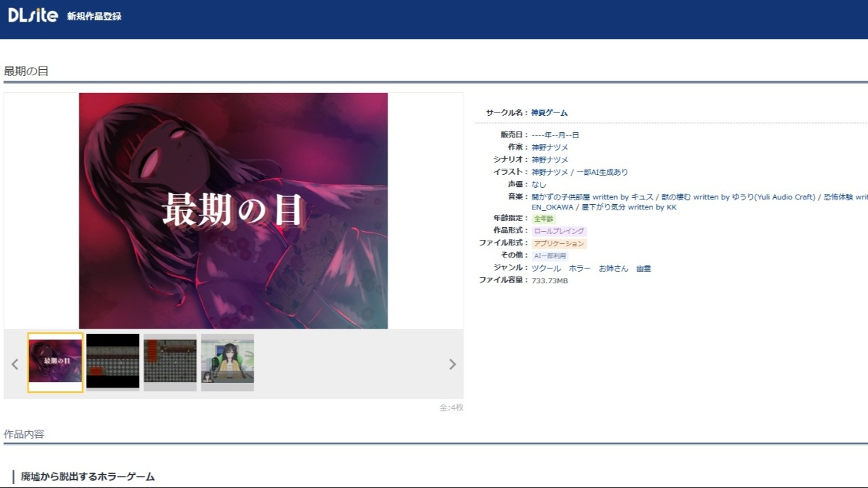
Task: Select the fourth thumbnail with the character portrait
Action: pyautogui.click(x=228, y=362)
